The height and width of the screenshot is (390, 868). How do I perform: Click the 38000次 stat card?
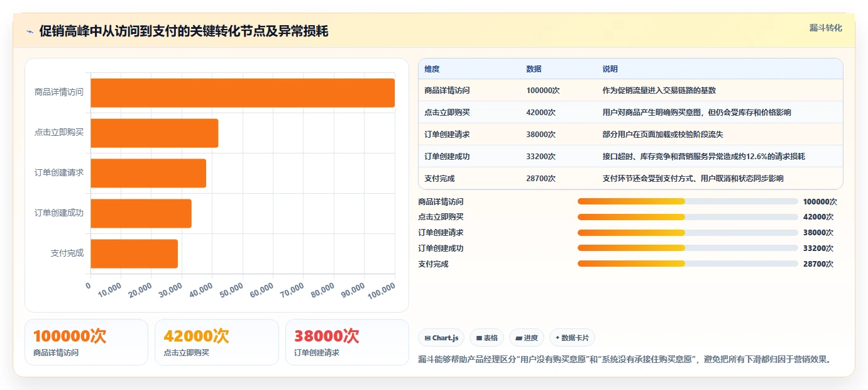click(x=347, y=342)
